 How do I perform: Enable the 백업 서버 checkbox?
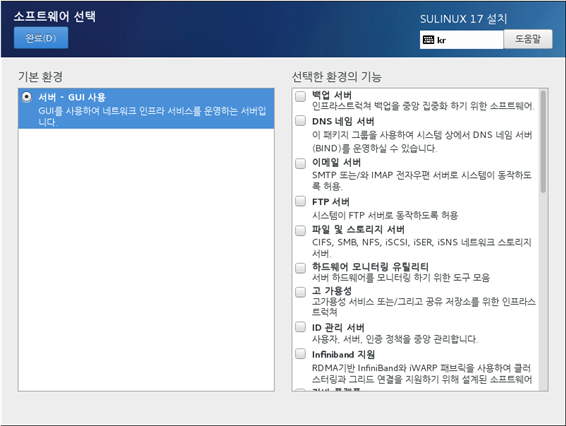300,96
